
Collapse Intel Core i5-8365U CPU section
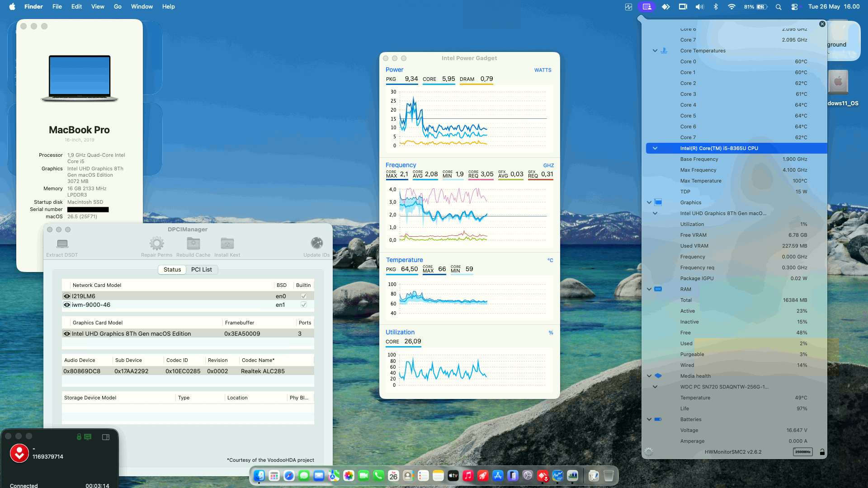[655, 148]
